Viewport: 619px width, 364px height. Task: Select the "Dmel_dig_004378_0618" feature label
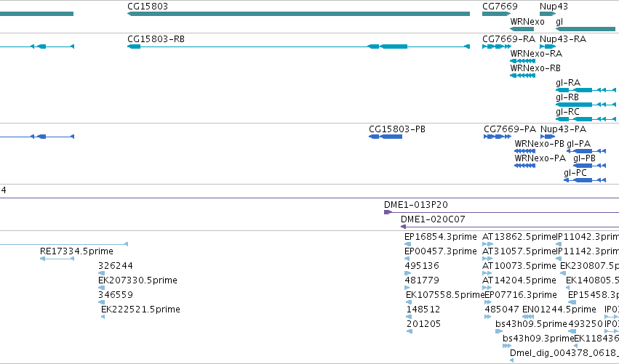(564, 353)
